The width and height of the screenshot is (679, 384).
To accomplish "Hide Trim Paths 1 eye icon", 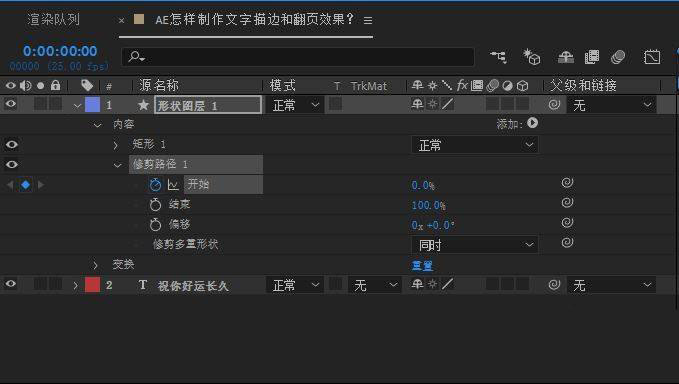I will 11,165.
